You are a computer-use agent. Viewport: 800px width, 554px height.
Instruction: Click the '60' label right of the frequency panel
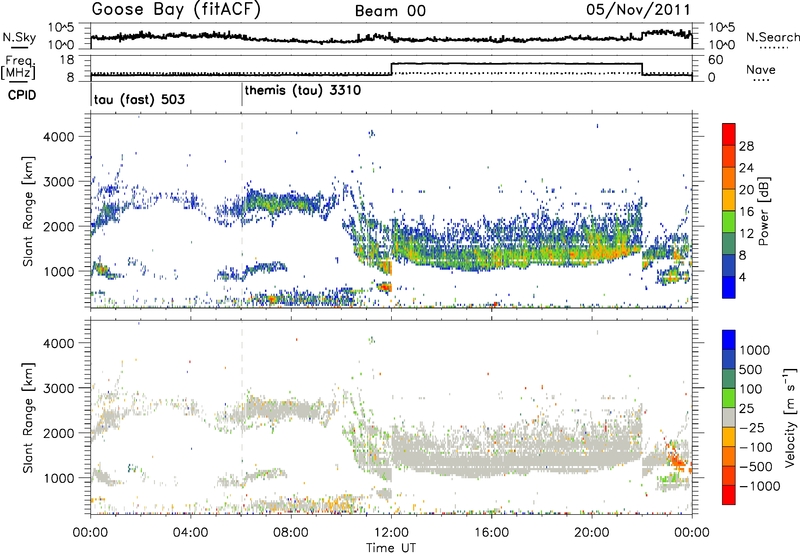(x=716, y=60)
